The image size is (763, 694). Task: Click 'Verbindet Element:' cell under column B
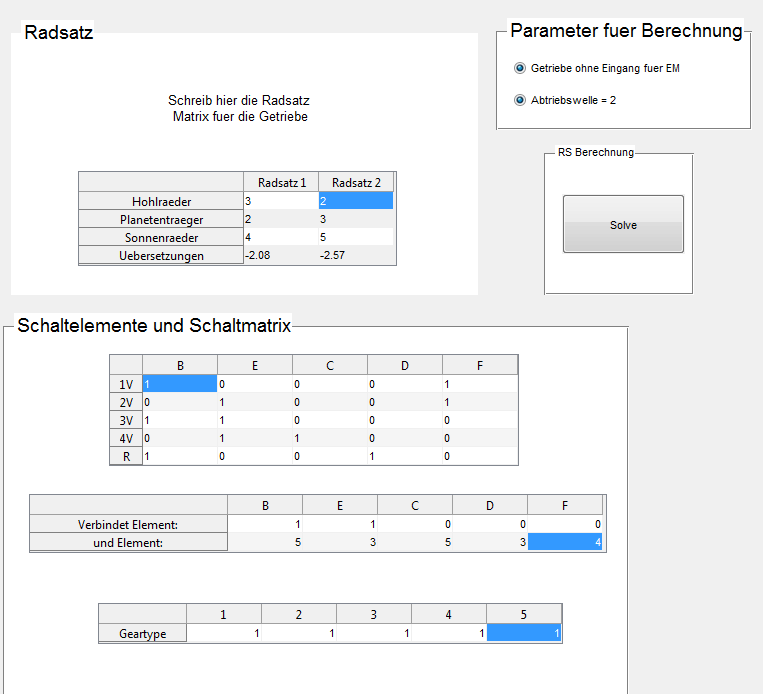click(x=265, y=524)
